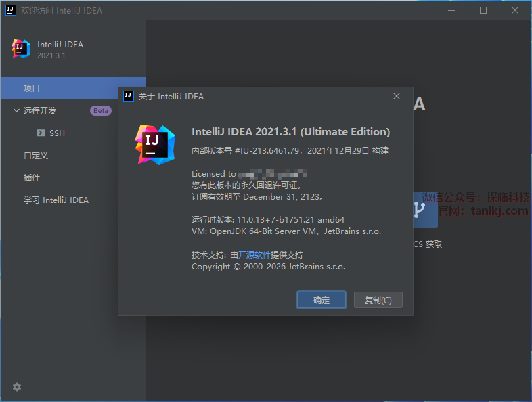Click the 'Licensed to' line

pos(249,174)
